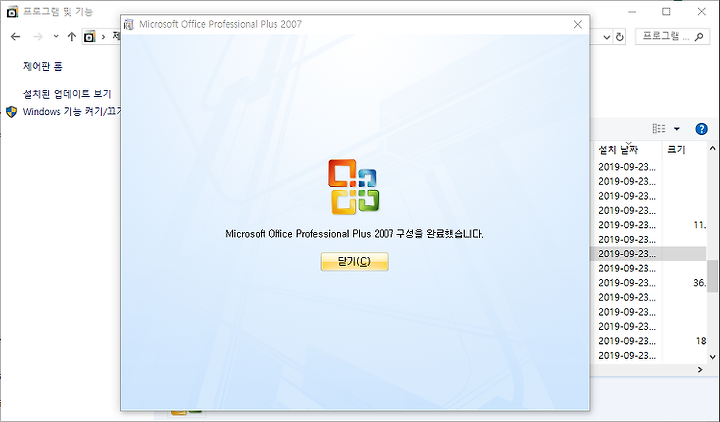Open help with the blue question mark

pos(701,129)
